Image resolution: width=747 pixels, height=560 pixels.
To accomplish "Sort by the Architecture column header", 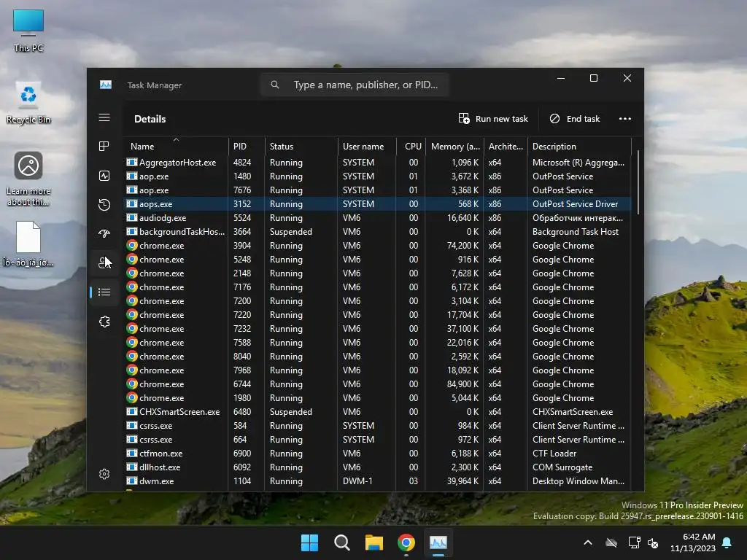I will 506,146.
